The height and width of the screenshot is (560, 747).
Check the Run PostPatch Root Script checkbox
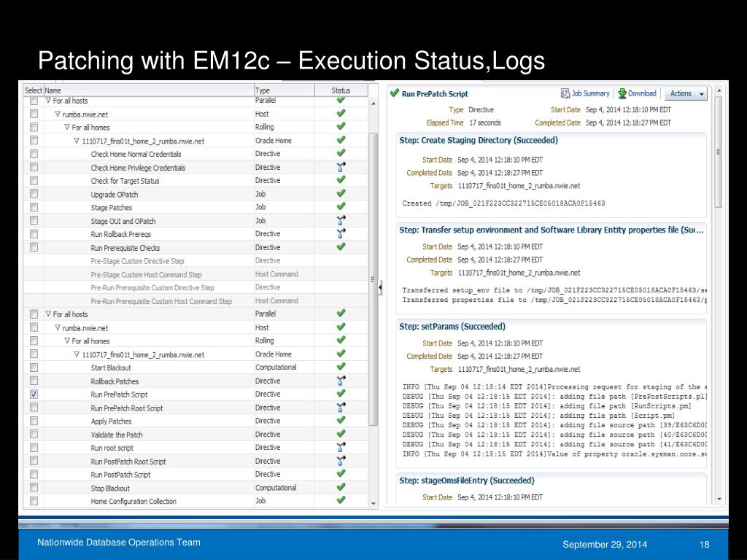[34, 461]
